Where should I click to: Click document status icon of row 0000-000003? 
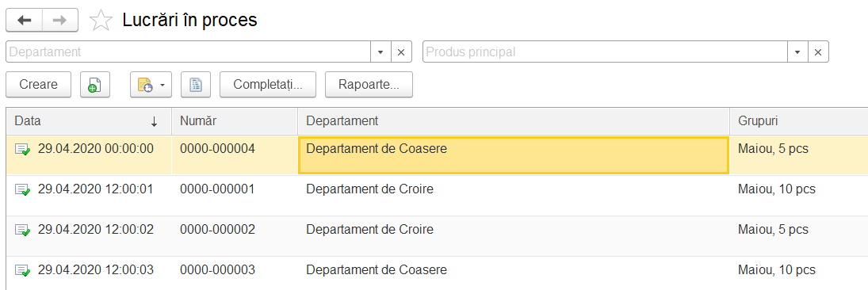pyautogui.click(x=22, y=271)
